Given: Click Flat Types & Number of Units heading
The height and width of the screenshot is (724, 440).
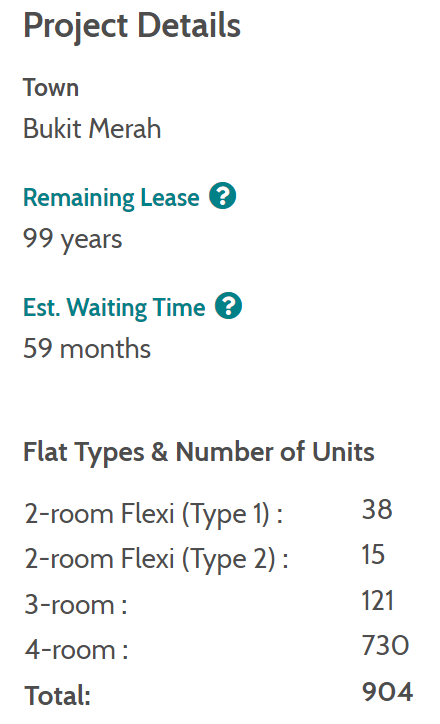Looking at the screenshot, I should point(199,452).
